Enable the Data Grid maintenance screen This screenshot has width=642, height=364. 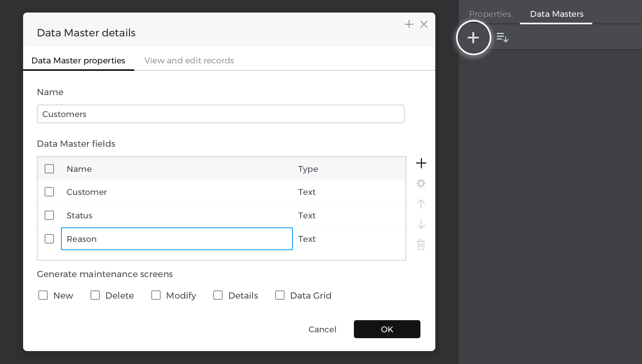point(280,295)
